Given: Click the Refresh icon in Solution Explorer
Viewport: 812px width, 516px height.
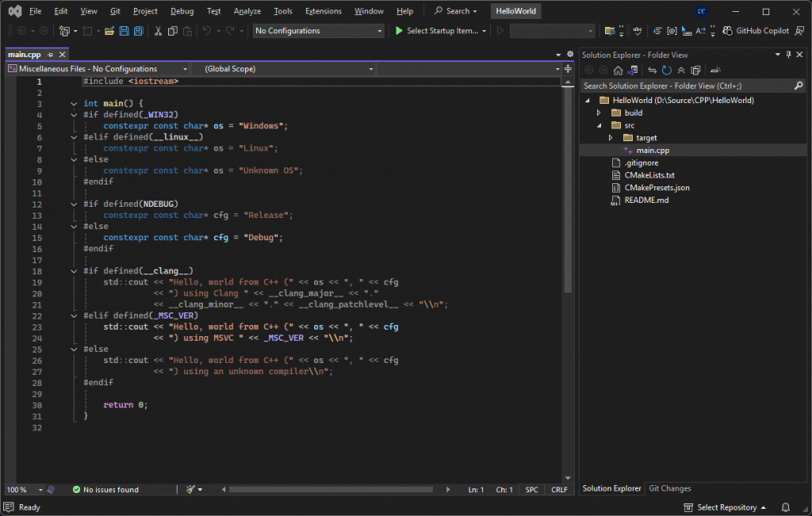Looking at the screenshot, I should coord(667,70).
